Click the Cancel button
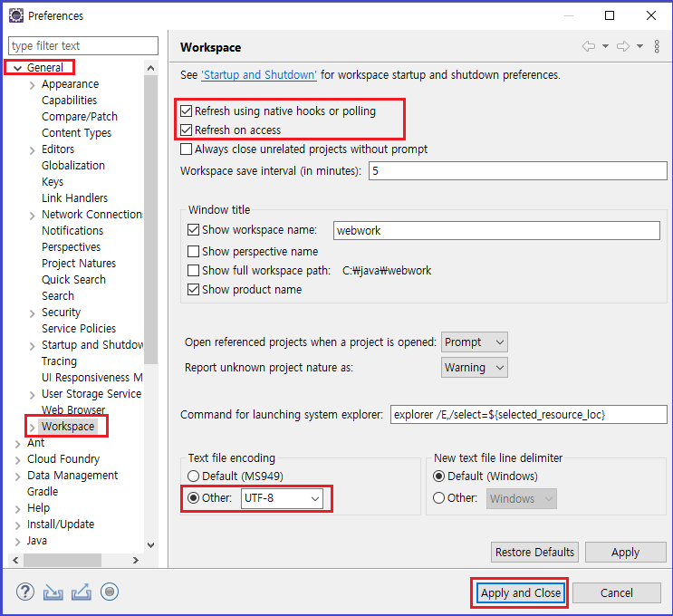This screenshot has width=673, height=616. point(616,592)
